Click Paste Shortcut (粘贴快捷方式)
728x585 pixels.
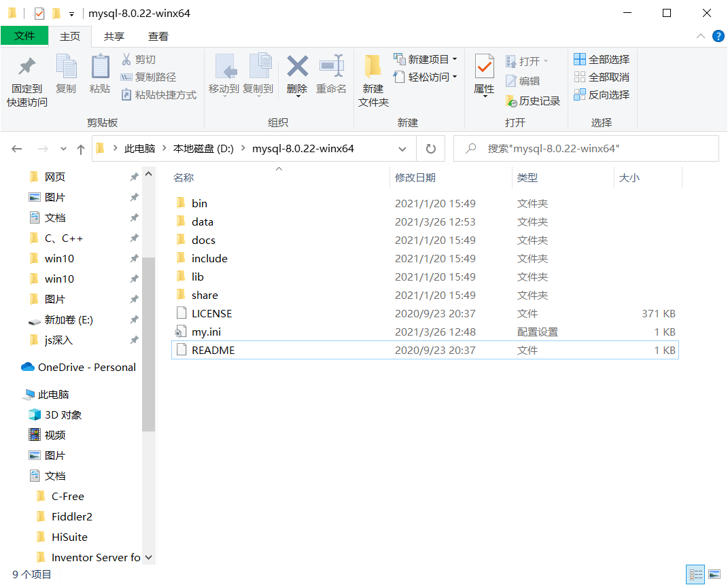point(159,94)
